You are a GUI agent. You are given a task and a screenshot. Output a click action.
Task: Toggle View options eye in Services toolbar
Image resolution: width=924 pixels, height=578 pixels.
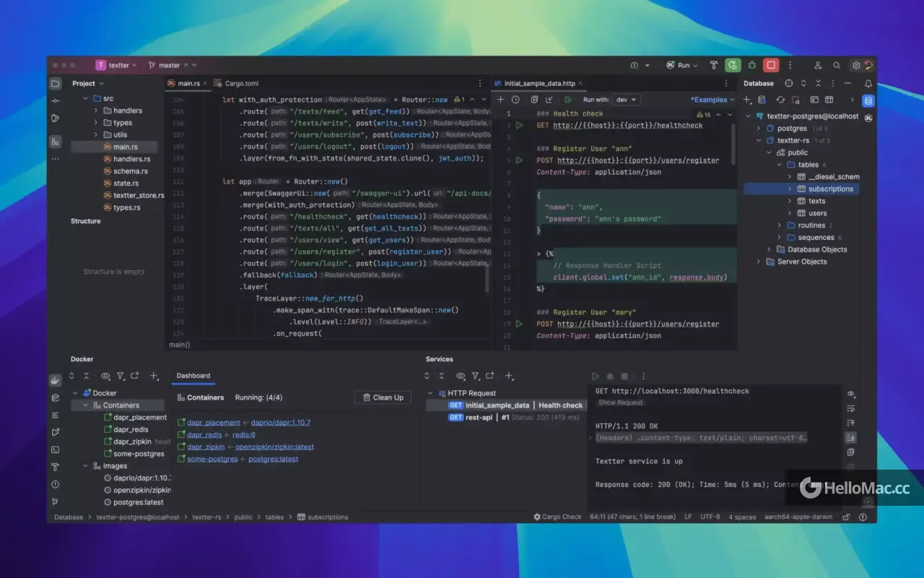(x=461, y=376)
